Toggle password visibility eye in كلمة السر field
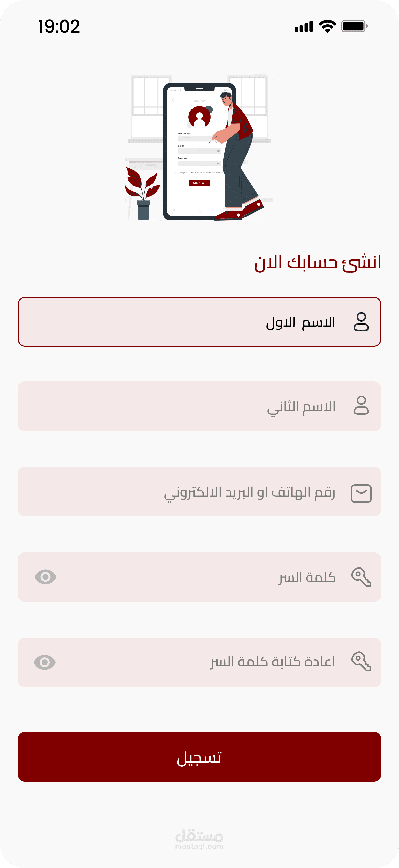 [45, 577]
